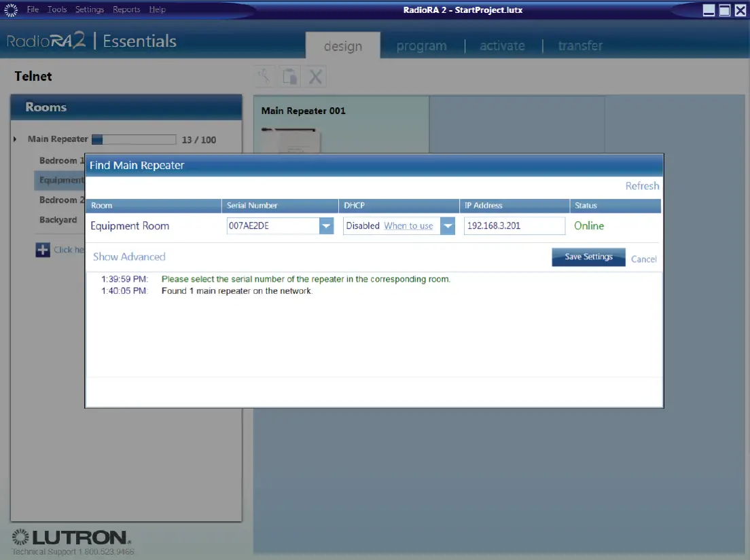Click the Serial Number column header

point(280,206)
